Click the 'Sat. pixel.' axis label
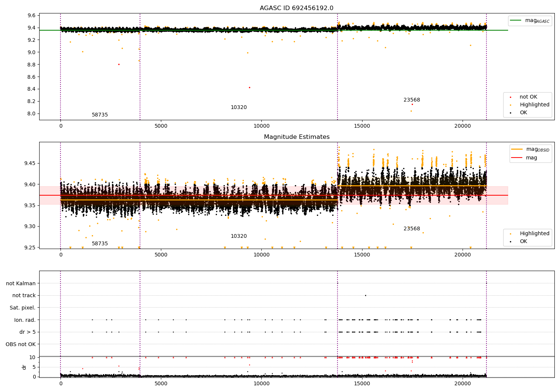This screenshot has height=392, width=560. pyautogui.click(x=22, y=308)
